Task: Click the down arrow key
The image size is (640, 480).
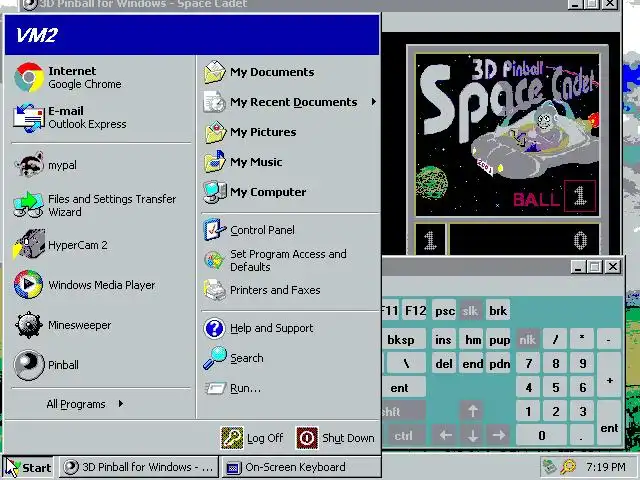Action: tap(472, 436)
